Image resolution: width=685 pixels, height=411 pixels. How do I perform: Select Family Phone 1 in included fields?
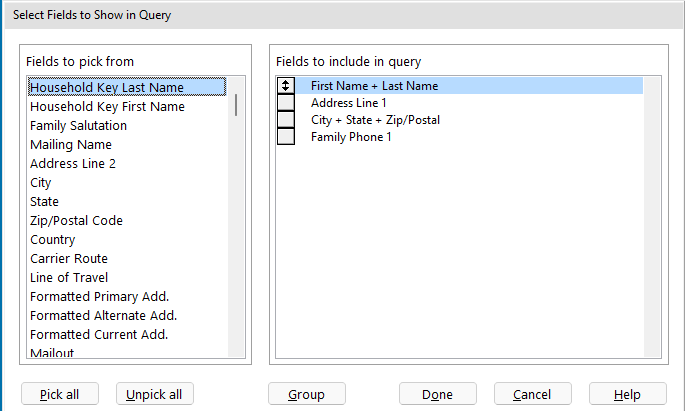[x=351, y=137]
